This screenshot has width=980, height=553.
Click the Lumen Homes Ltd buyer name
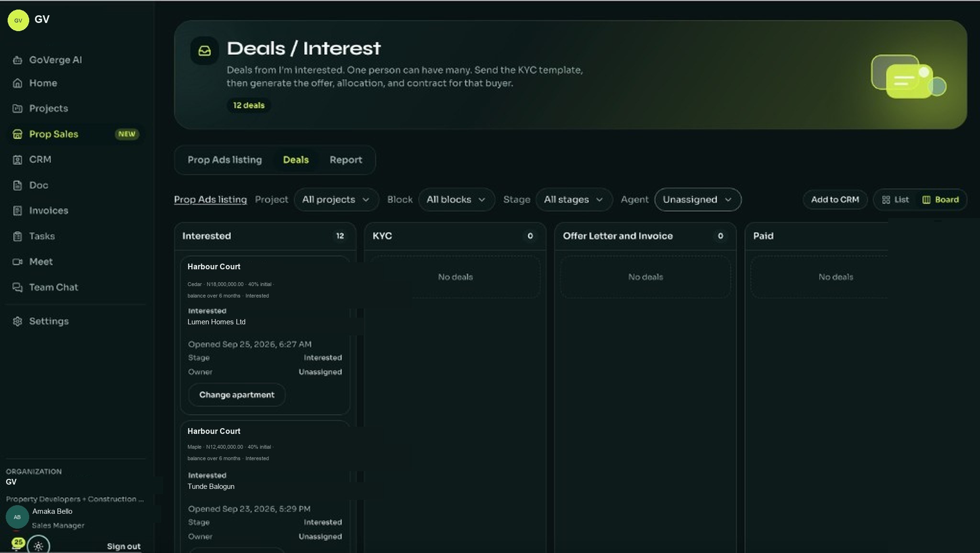click(216, 322)
